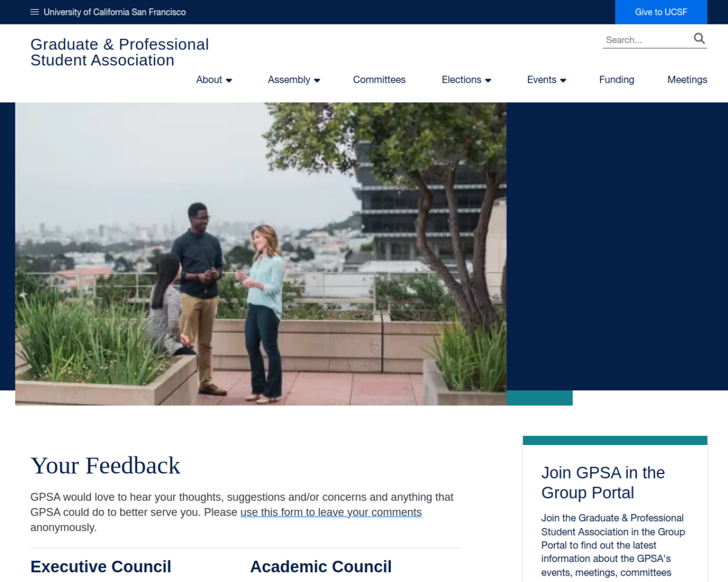Open the Assembly menu item
Image resolution: width=728 pixels, height=582 pixels.
point(289,80)
